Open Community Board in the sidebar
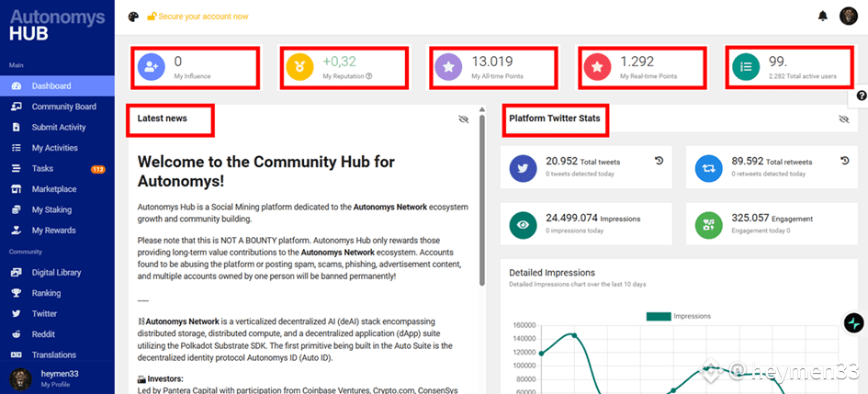 pyautogui.click(x=57, y=107)
